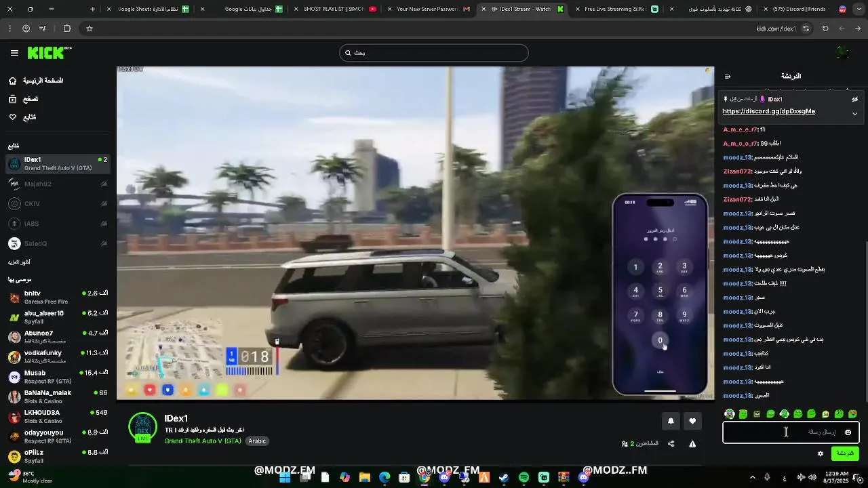This screenshot has width=868, height=488.
Task: Report the stream with warning icon
Action: coord(692,444)
